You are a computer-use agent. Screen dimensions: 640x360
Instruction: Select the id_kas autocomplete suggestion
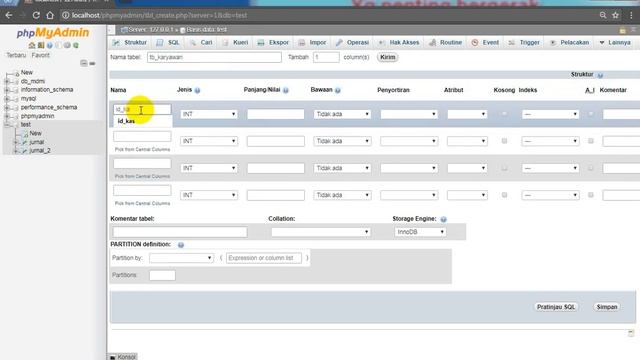tap(142, 121)
